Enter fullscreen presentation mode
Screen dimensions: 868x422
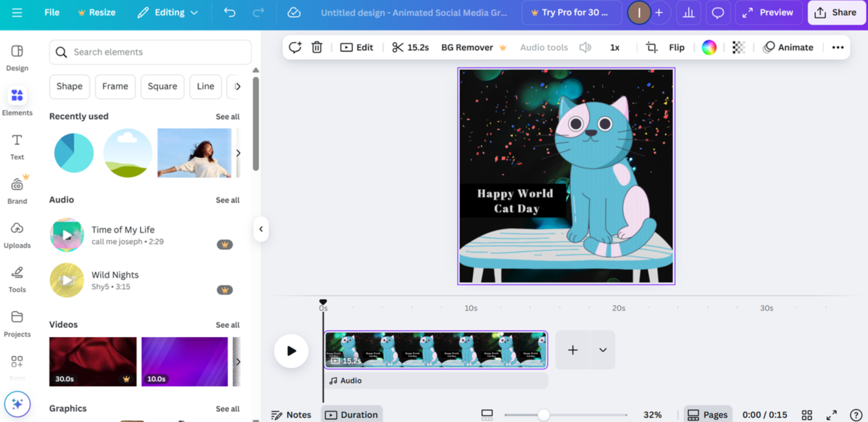832,415
